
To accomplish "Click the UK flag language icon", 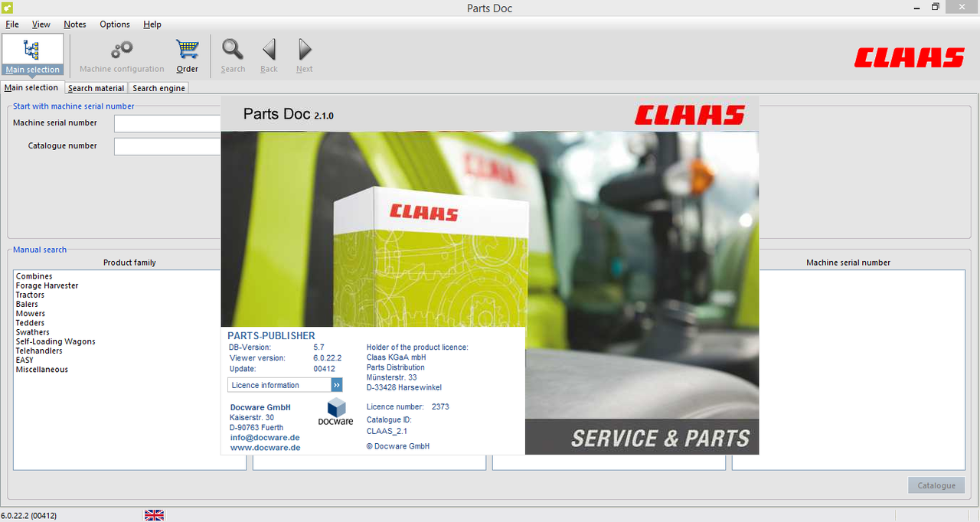I will (x=154, y=515).
